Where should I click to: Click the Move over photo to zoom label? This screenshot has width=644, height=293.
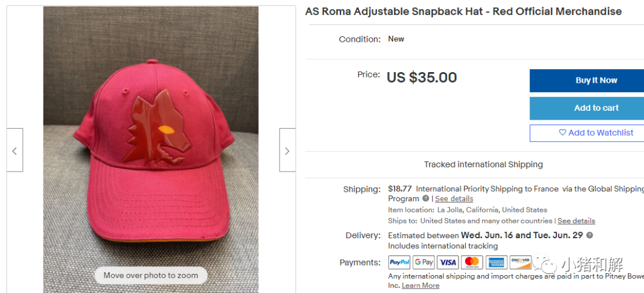150,275
